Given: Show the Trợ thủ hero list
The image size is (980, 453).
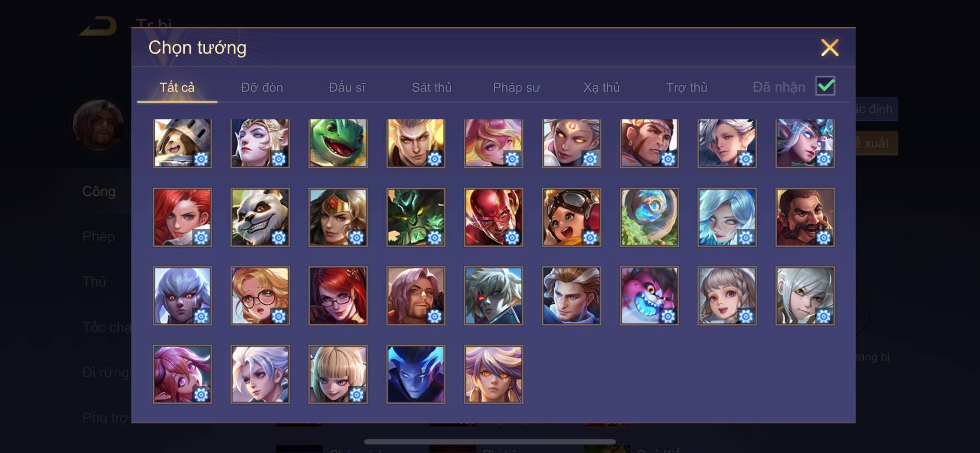Looking at the screenshot, I should (687, 88).
